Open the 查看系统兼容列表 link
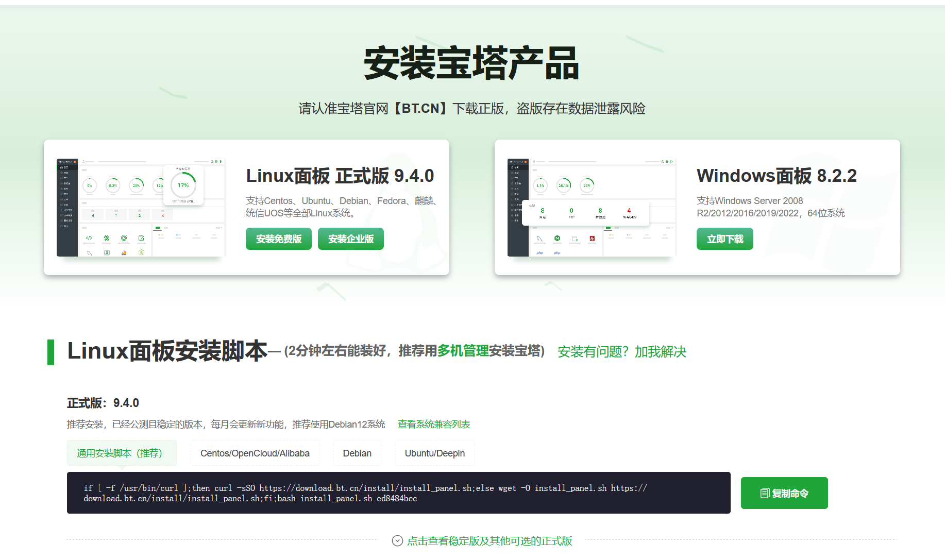Viewport: 945px width, 560px height. click(x=433, y=425)
